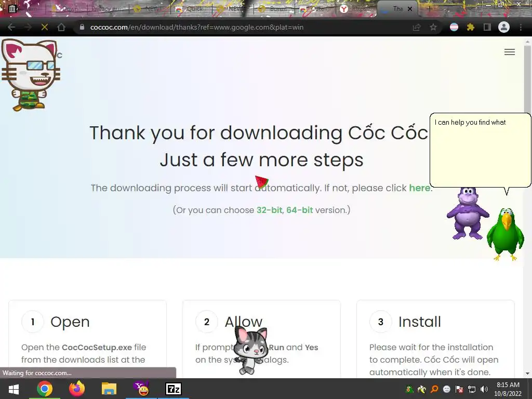The height and width of the screenshot is (399, 532).
Task: Click the 'Waiting for coccoc.com...' status text
Action: coord(37,373)
